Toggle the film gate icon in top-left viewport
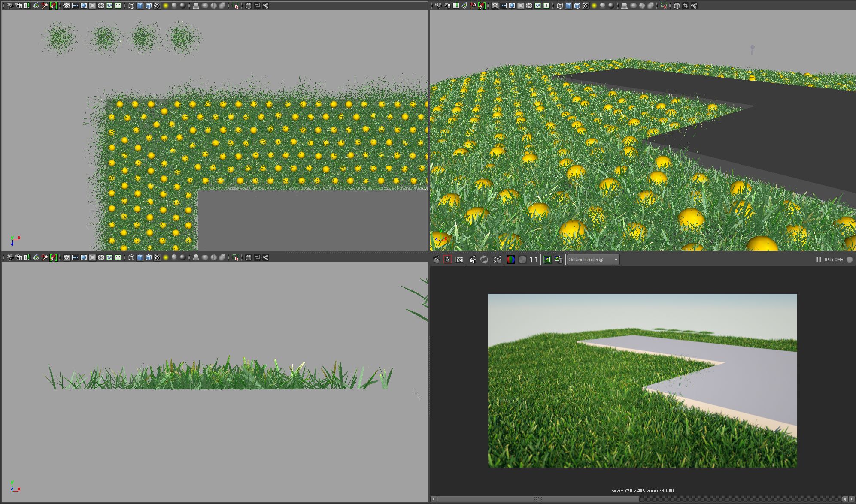 click(x=75, y=6)
